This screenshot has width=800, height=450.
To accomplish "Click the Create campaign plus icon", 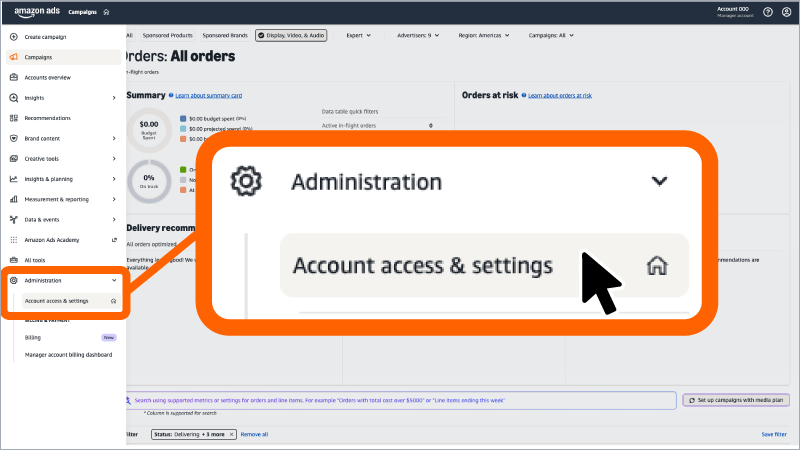I will click(14, 37).
